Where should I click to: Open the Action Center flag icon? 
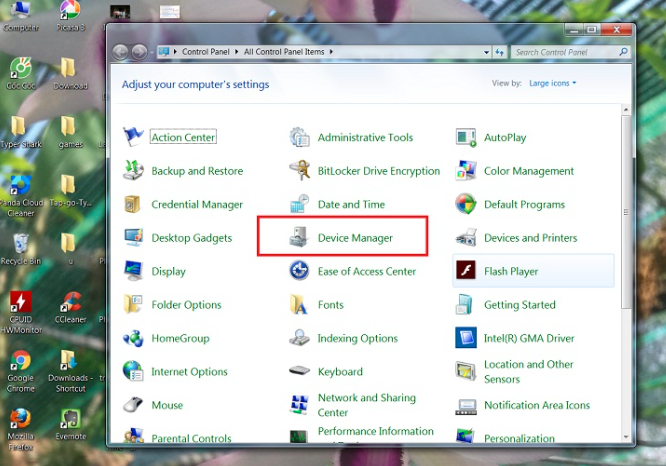tap(133, 137)
